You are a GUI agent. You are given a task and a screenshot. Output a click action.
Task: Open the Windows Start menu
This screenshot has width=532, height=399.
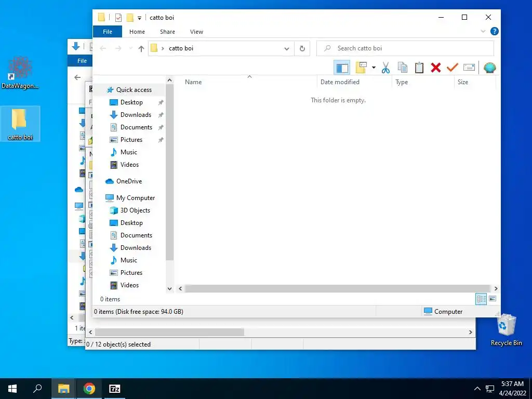[12, 389]
